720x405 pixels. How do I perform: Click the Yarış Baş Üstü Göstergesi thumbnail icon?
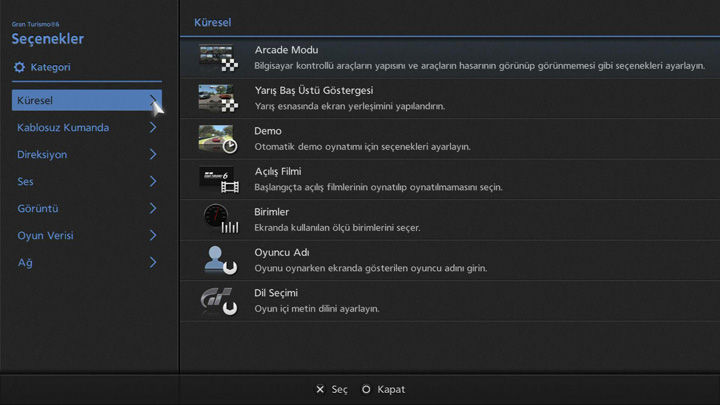coord(218,98)
